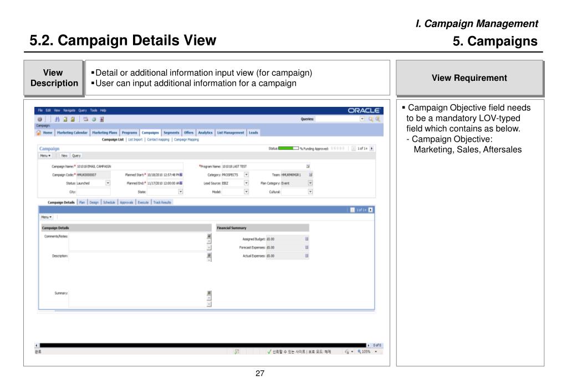567x392 pixels.
Task: Switch to the List Management tab
Action: 231,132
